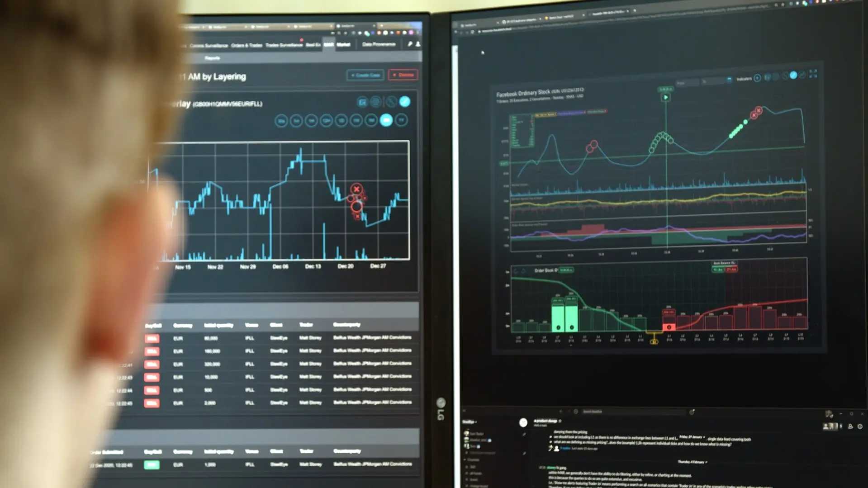The width and height of the screenshot is (868, 488).
Task: Click the green bid Book Balance badge
Action: point(718,270)
